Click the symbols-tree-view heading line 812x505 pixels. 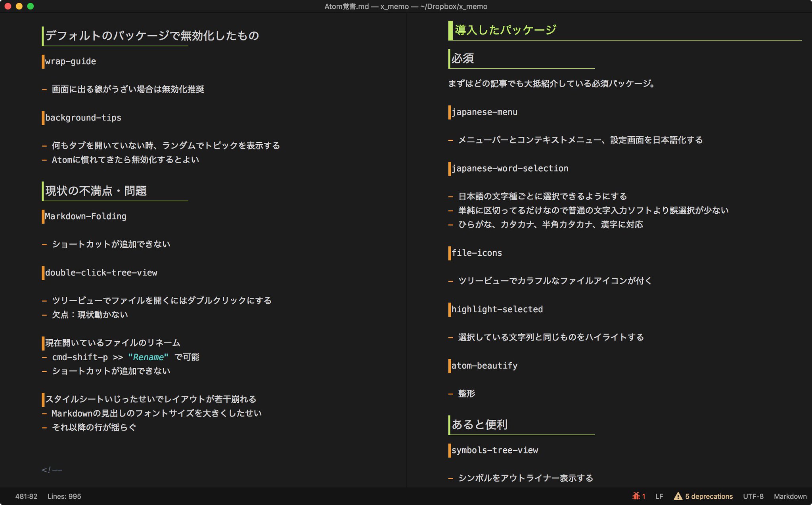tap(494, 450)
